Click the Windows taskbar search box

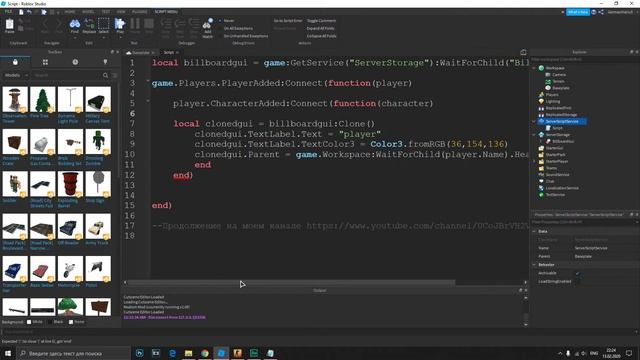74,353
